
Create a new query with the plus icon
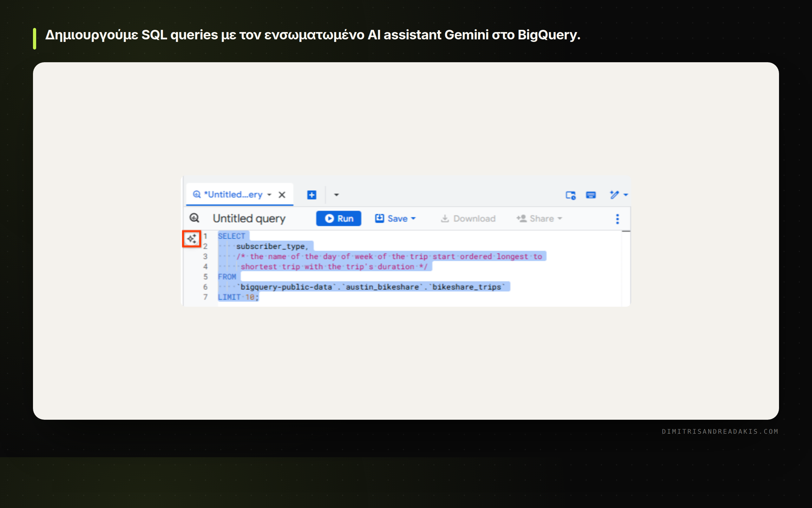312,195
